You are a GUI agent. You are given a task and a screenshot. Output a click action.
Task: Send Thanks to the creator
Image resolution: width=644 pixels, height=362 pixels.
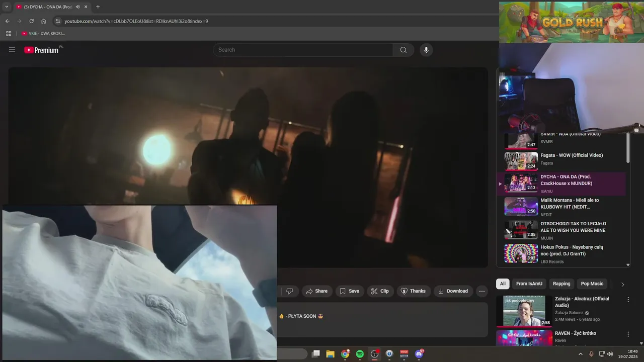tap(413, 291)
